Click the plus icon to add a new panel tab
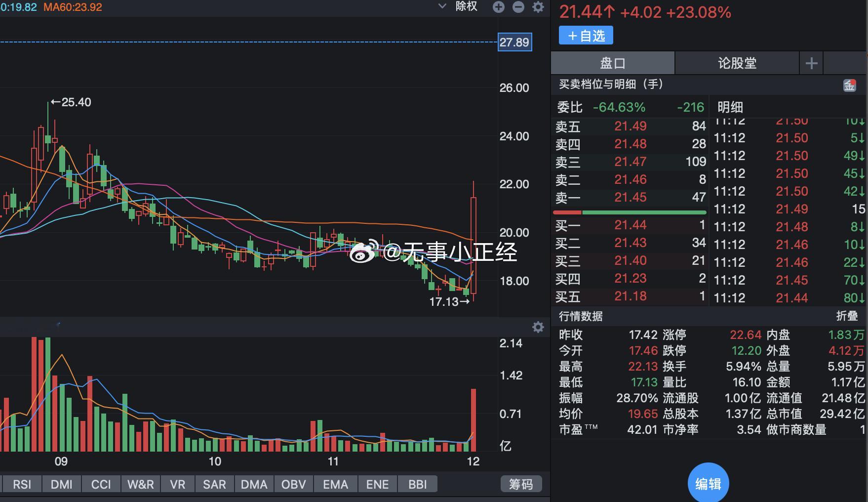 tap(811, 63)
